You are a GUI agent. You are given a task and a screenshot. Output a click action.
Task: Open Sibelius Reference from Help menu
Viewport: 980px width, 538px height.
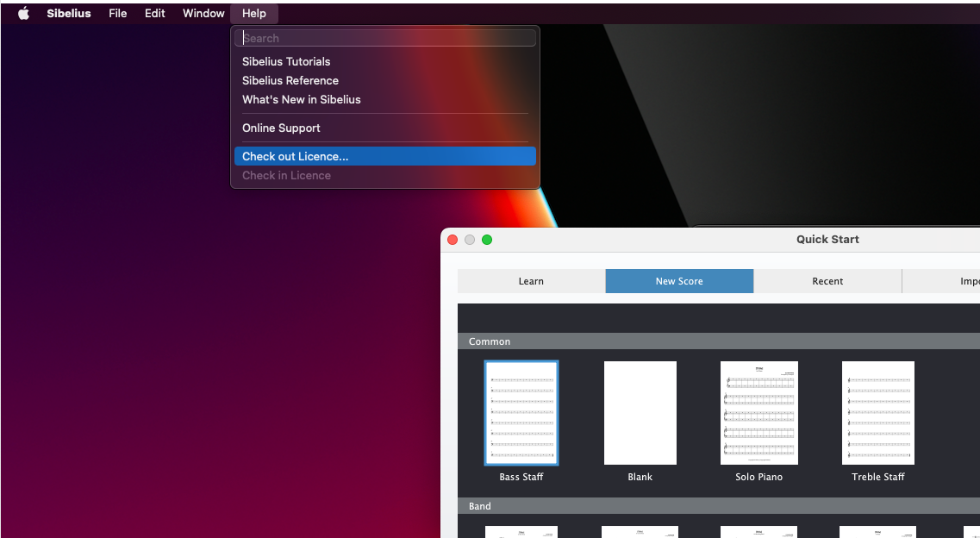pos(385,80)
